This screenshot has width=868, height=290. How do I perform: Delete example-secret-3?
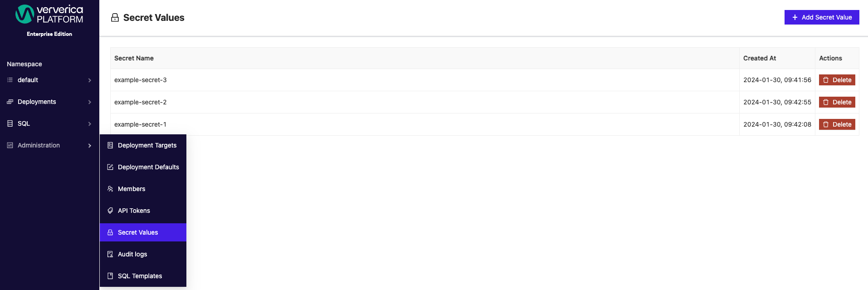[x=837, y=80]
